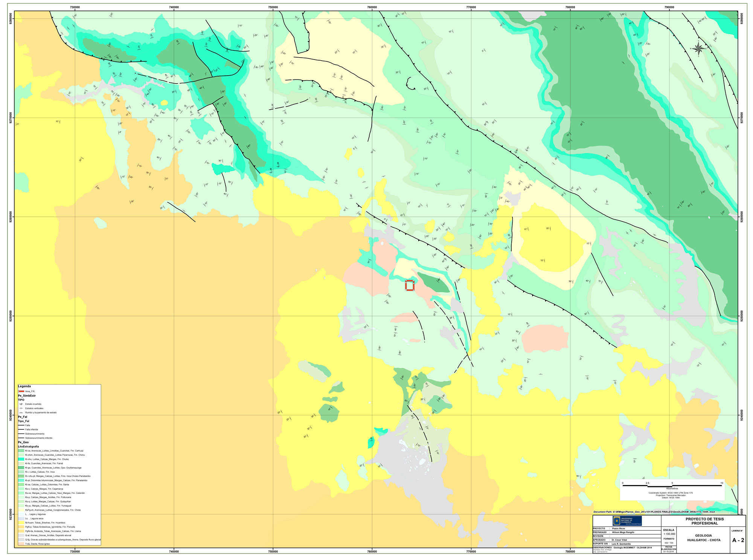The width and height of the screenshot is (753, 560).
Task: Click the Ls Laguna seca dotted swatch
Action: [x=21, y=519]
